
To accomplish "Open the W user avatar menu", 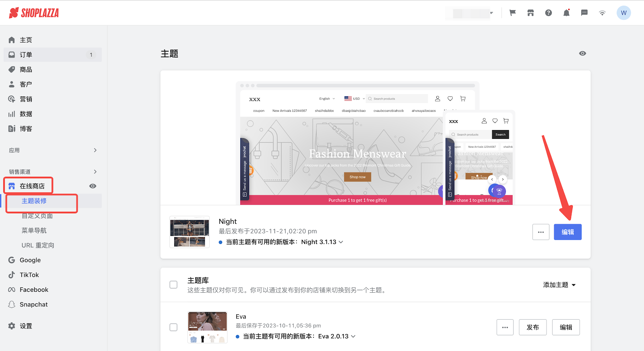I will [x=623, y=13].
